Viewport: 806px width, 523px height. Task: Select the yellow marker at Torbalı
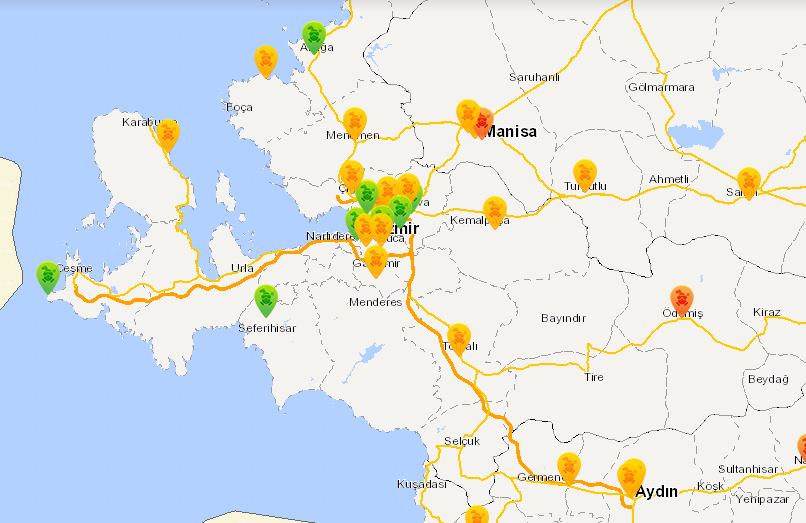click(459, 338)
